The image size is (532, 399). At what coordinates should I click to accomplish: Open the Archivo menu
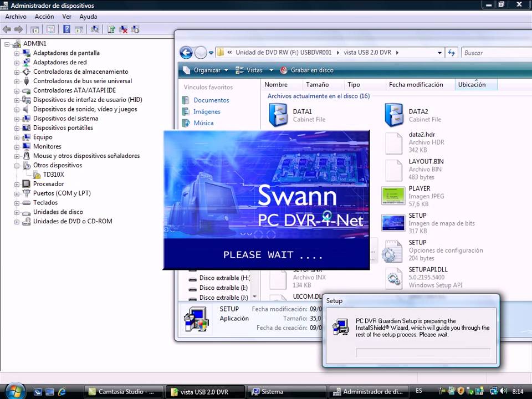point(16,17)
